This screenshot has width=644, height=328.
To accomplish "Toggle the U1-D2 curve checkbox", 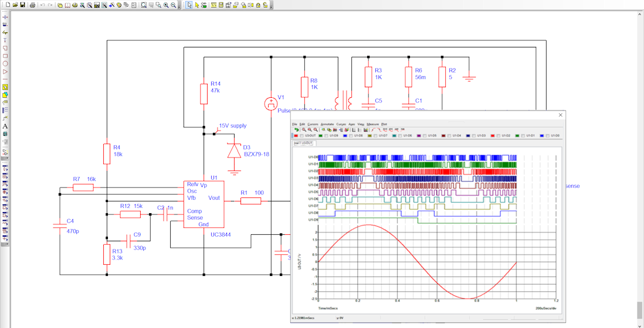I will click(498, 136).
